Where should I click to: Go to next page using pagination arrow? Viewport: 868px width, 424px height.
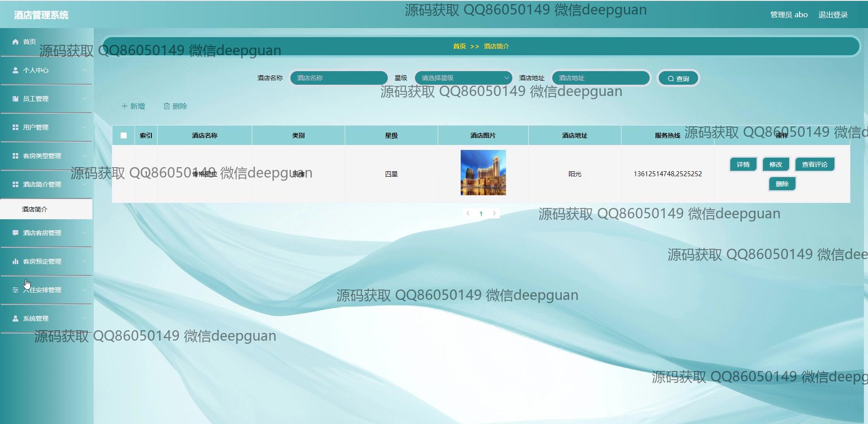pyautogui.click(x=494, y=213)
